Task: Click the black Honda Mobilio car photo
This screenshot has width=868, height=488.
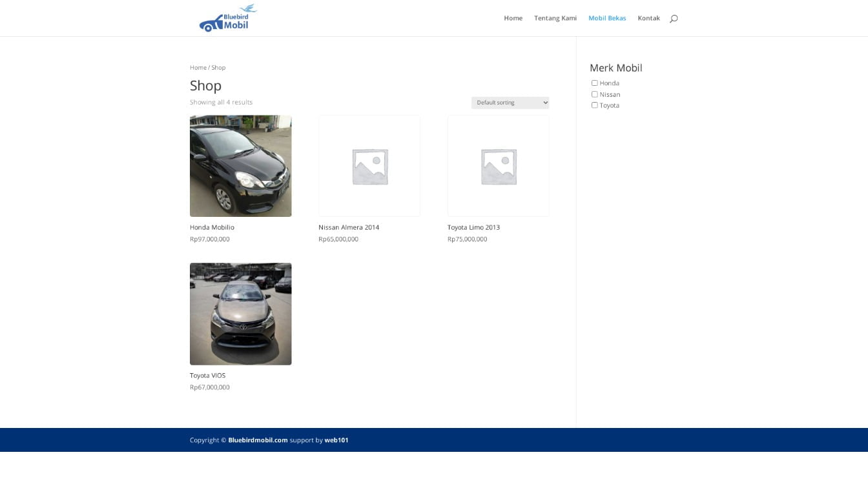Action: pos(241,166)
